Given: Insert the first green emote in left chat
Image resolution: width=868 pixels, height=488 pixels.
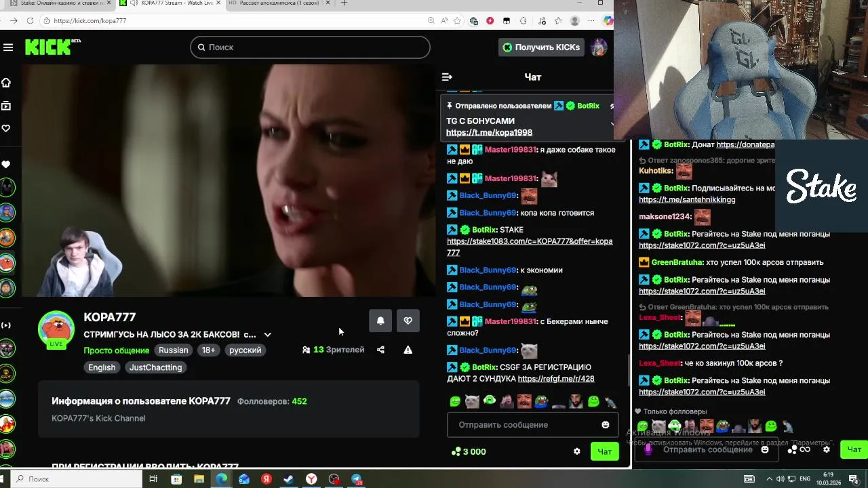Looking at the screenshot, I should tap(455, 402).
